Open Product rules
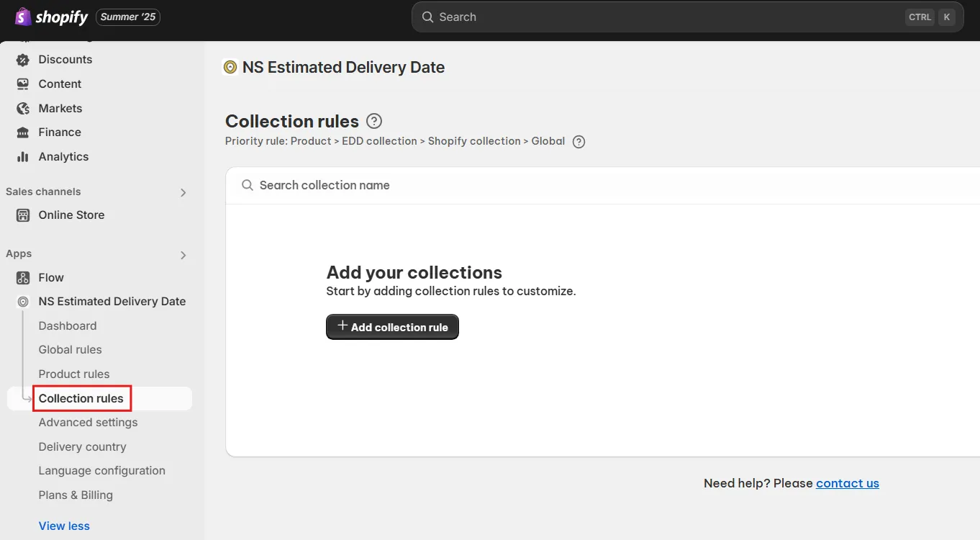The width and height of the screenshot is (980, 540). coord(74,374)
